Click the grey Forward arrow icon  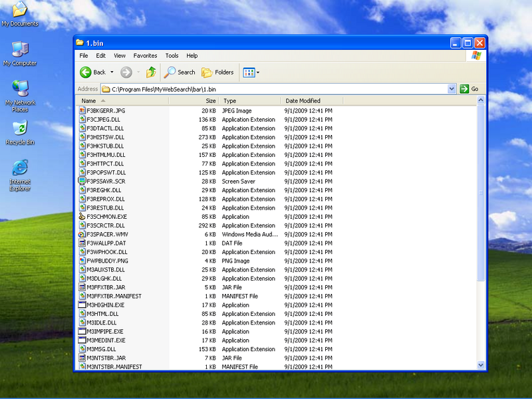(126, 72)
